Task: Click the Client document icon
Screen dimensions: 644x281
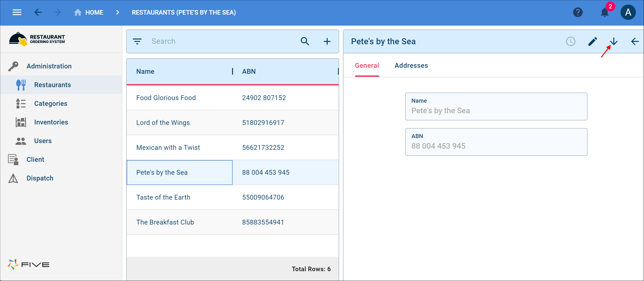Action: (x=13, y=159)
